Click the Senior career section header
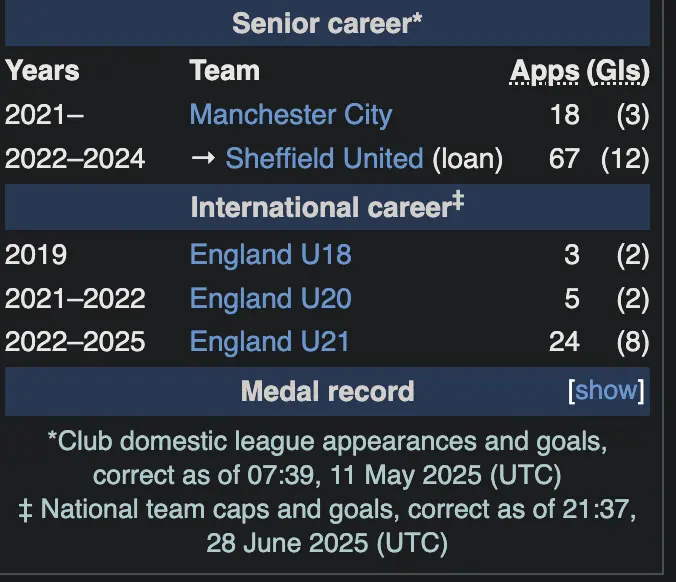 327,23
